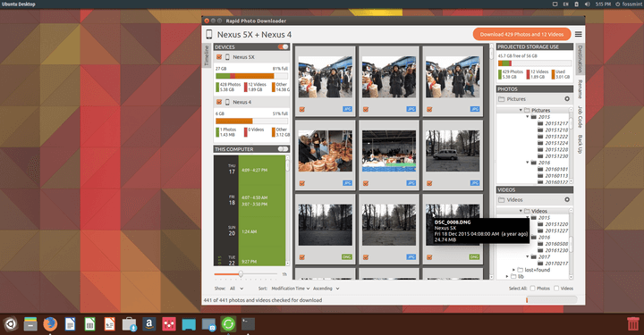Open LibreOffice Writer from dock
The image size is (644, 335).
click(71, 324)
